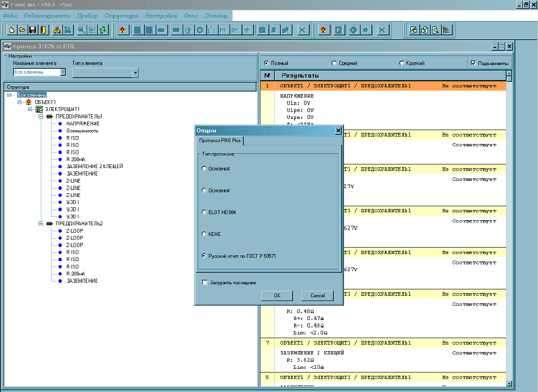The height and width of the screenshot is (392, 538).
Task: Collapse Все элементы tree root
Action: point(9,95)
